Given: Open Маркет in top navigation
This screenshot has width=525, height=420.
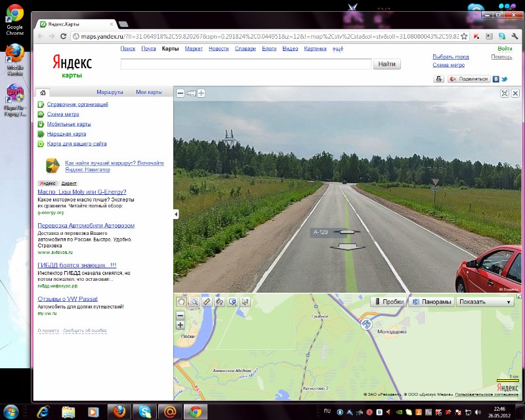Looking at the screenshot, I should point(194,49).
